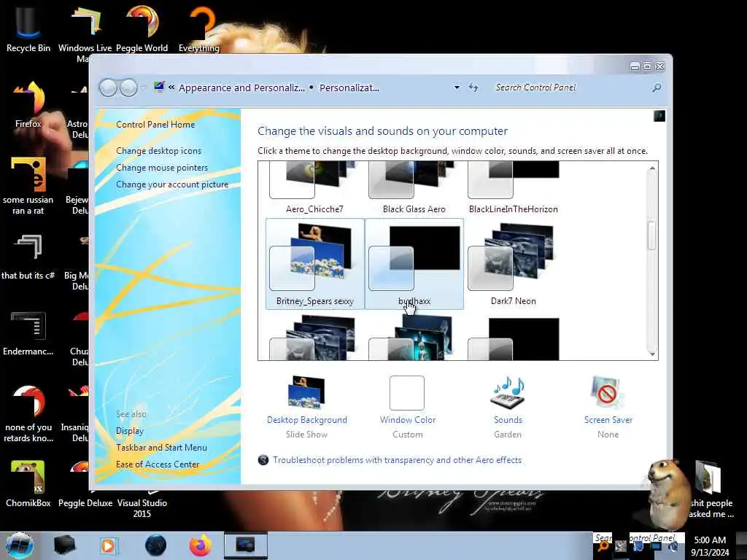Launch Peggle World from the desktop

(x=142, y=28)
